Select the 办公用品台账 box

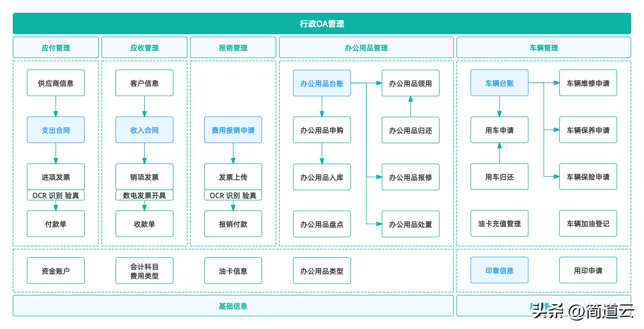point(322,83)
